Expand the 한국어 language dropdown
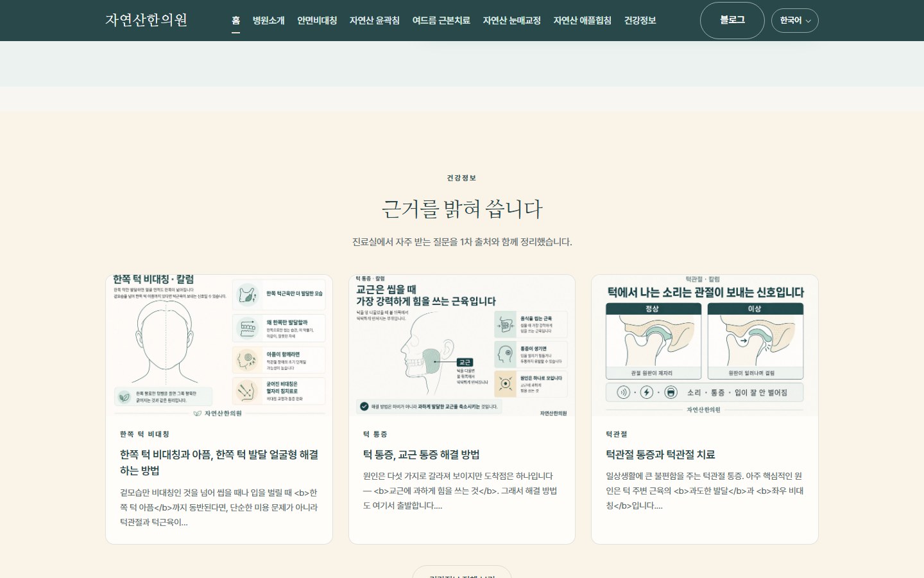The height and width of the screenshot is (578, 924). 795,21
